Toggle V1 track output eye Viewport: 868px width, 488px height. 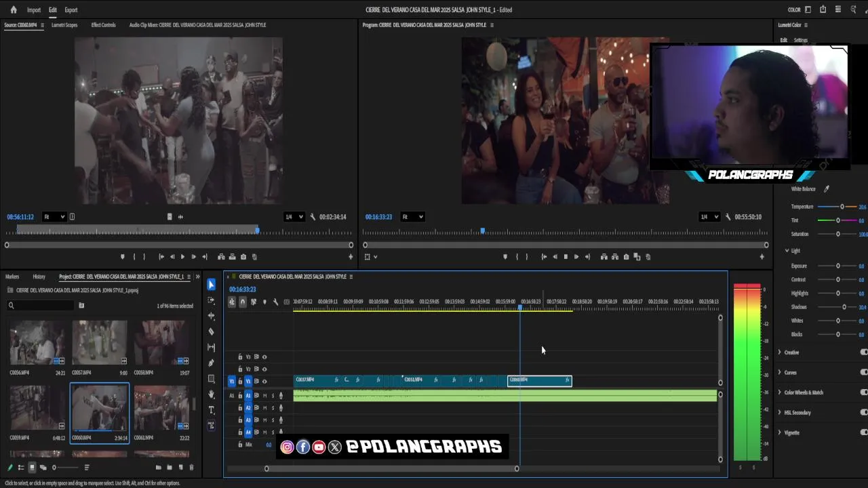click(264, 382)
